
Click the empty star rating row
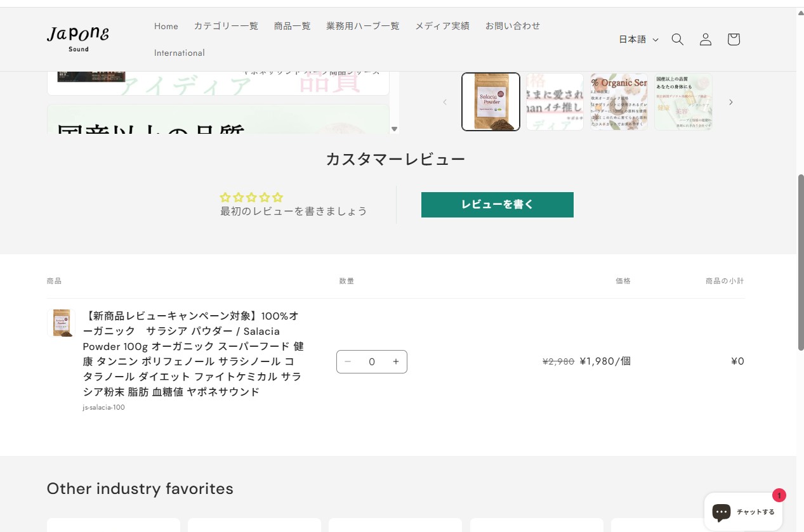(251, 197)
